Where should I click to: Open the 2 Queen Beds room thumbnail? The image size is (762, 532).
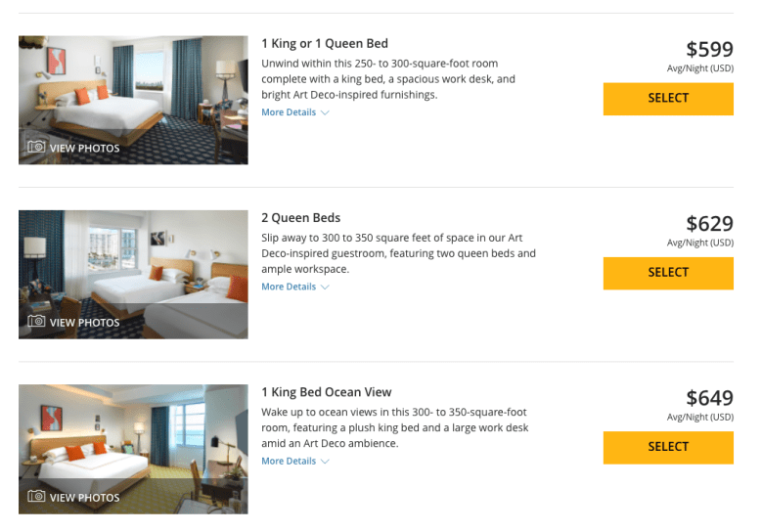click(x=133, y=264)
